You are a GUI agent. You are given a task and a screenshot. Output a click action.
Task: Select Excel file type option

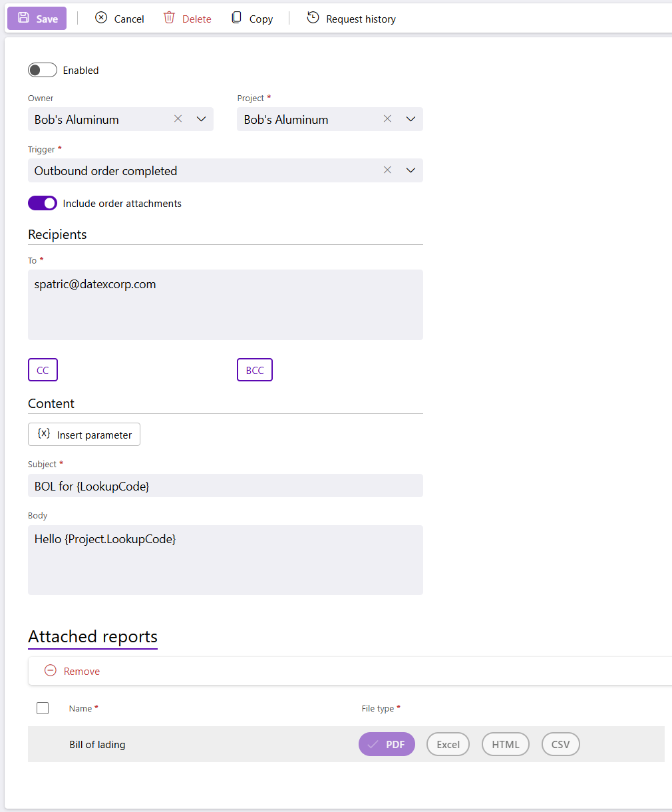click(448, 744)
